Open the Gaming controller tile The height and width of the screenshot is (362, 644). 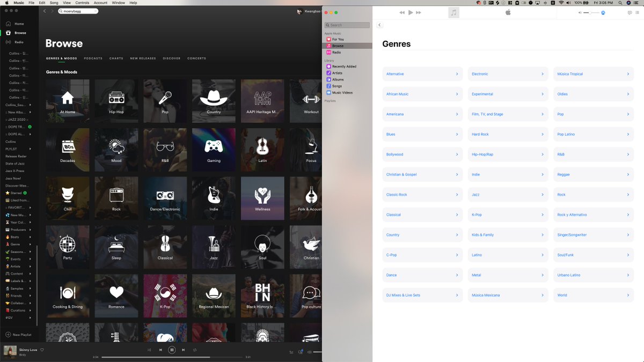[x=214, y=150]
